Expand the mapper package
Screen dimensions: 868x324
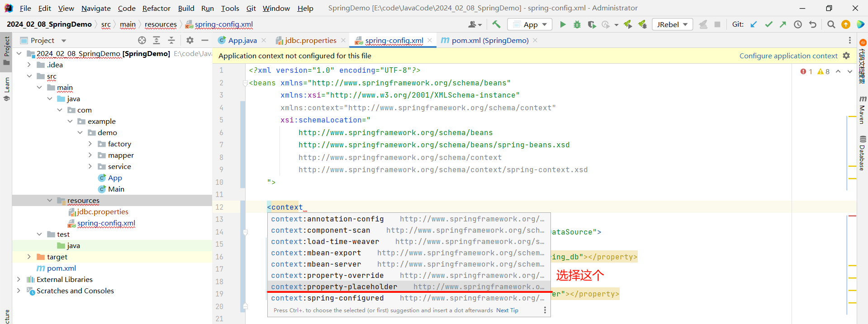(90, 155)
